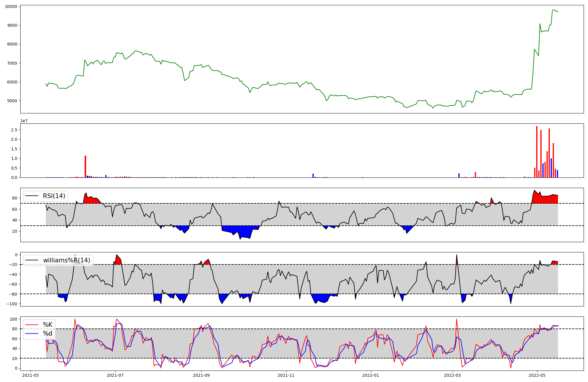This screenshot has width=588, height=382.
Task: Click the 2022-01 x-axis date label
Action: (371, 375)
